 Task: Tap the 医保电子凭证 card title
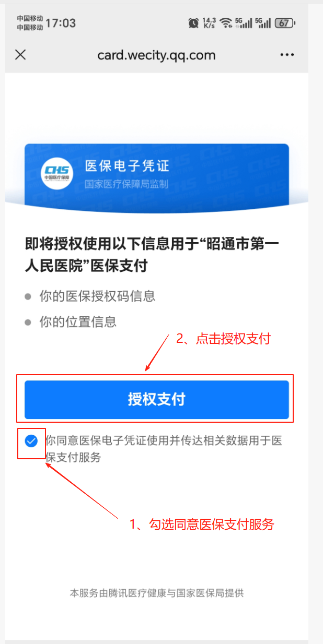(128, 166)
